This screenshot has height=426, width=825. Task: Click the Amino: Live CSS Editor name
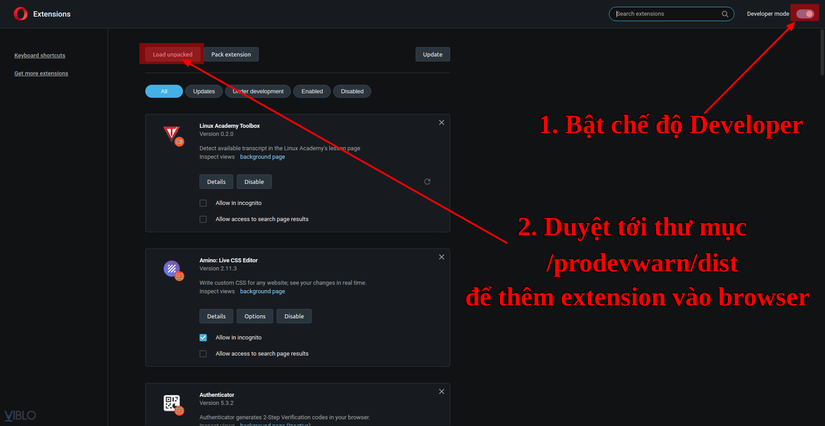(x=228, y=260)
